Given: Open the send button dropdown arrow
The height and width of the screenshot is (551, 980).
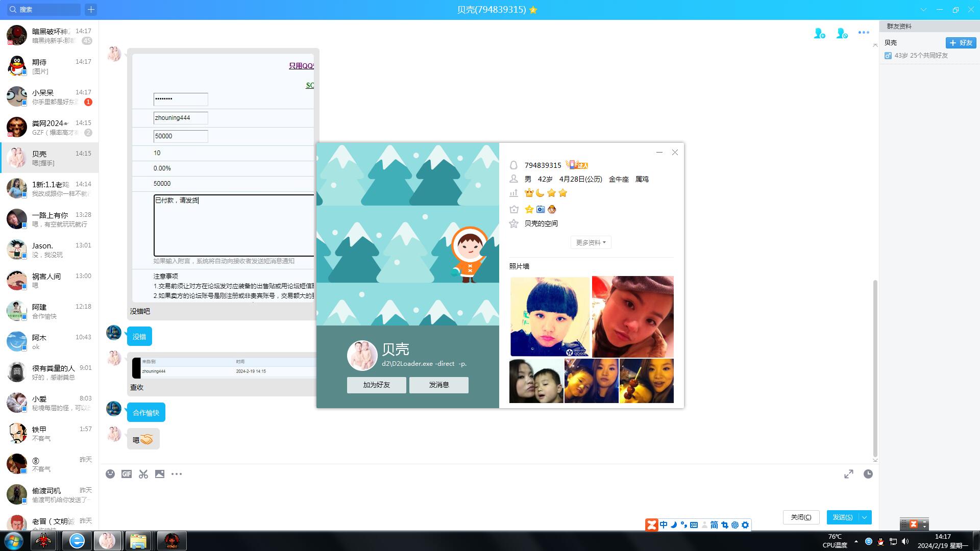Looking at the screenshot, I should click(x=865, y=517).
